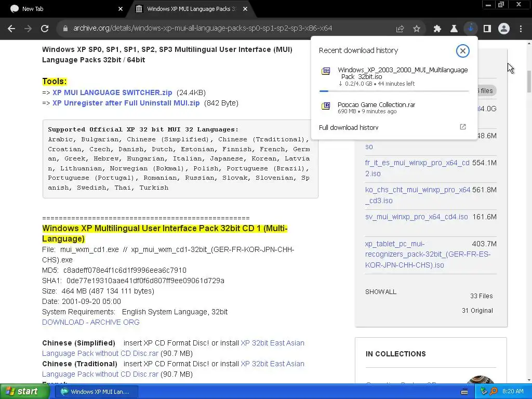This screenshot has height=399, width=532.
Task: Click the padlock site info icon
Action: pos(65,29)
